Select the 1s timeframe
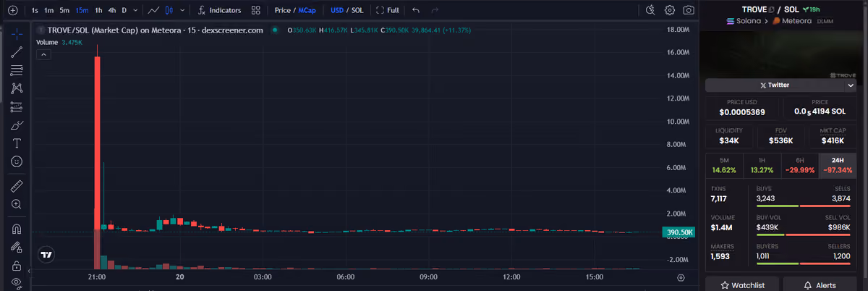The width and height of the screenshot is (868, 291). 35,10
